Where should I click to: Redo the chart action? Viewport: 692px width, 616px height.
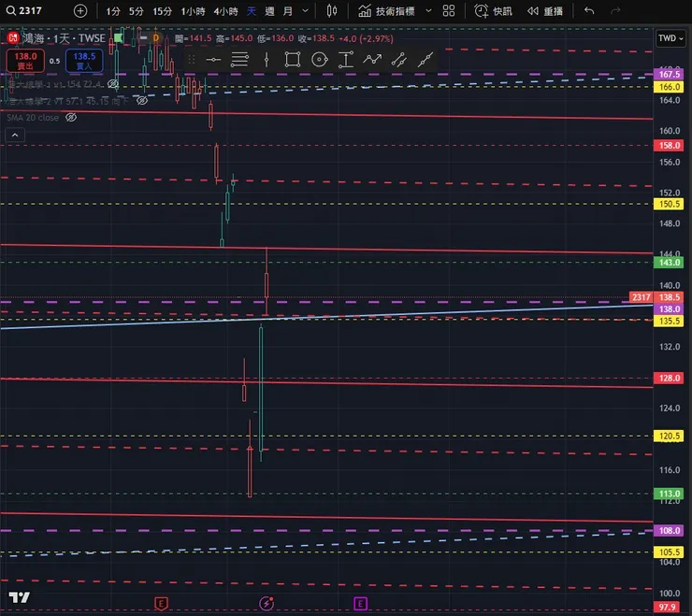point(615,10)
